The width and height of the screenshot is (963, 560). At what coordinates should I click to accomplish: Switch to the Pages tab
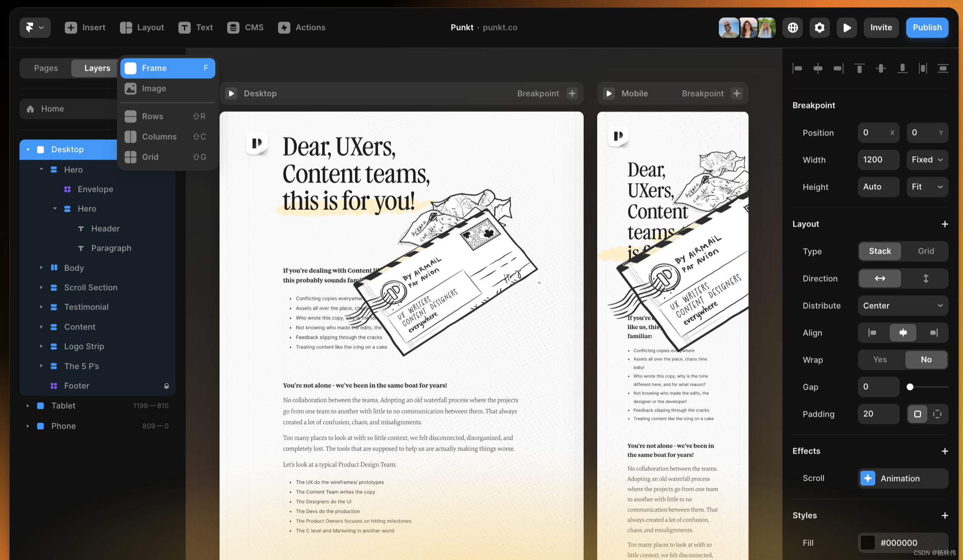tap(46, 68)
